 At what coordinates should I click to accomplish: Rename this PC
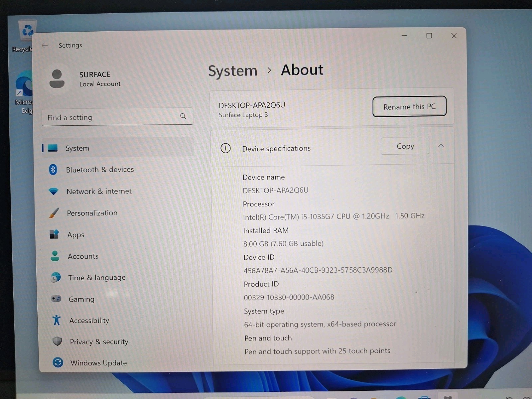point(409,107)
